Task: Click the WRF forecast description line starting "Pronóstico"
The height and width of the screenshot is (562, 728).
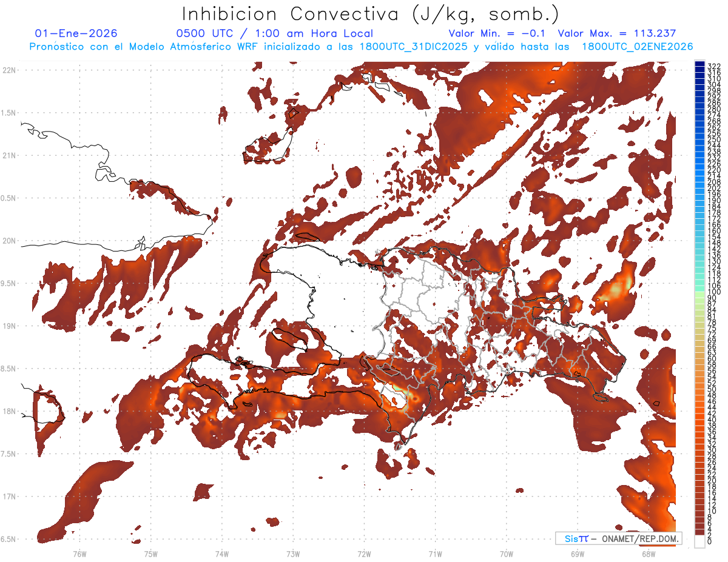Action: [361, 47]
